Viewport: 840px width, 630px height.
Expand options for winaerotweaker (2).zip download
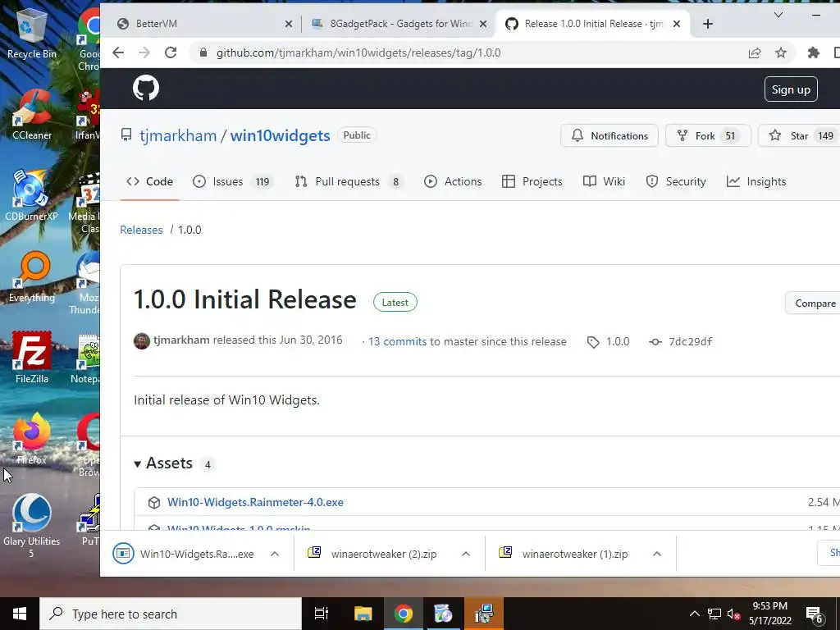pos(466,554)
